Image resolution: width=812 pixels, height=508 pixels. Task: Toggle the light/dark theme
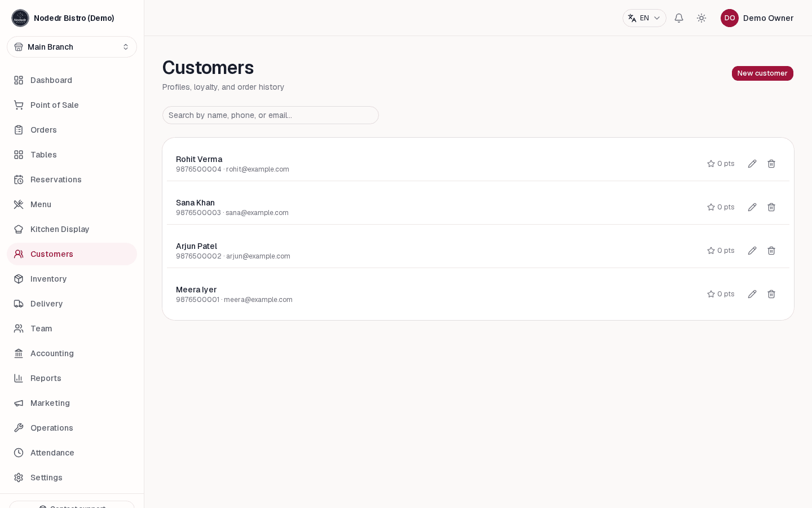(x=701, y=18)
